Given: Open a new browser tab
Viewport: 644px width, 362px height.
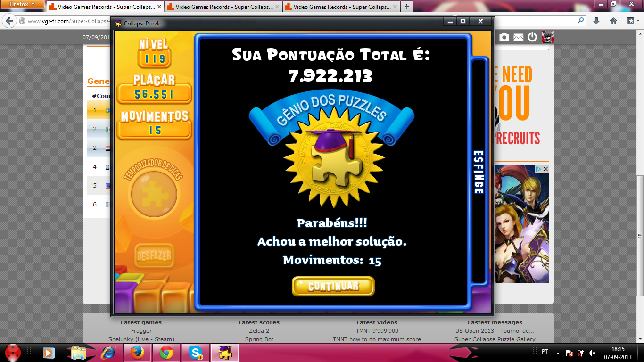Looking at the screenshot, I should click(406, 7).
